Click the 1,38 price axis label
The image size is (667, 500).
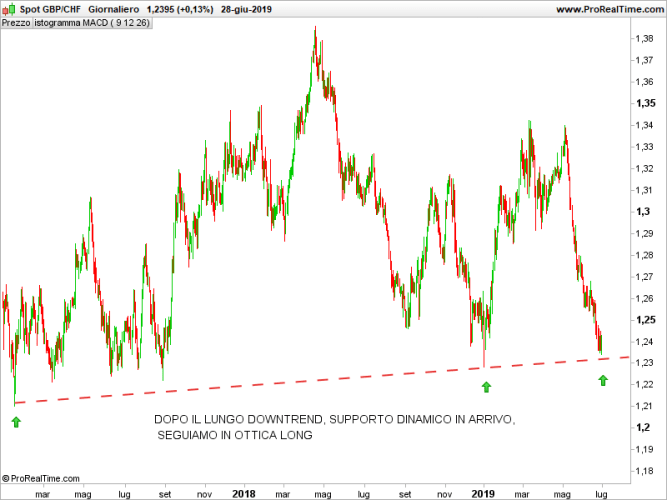tap(644, 39)
